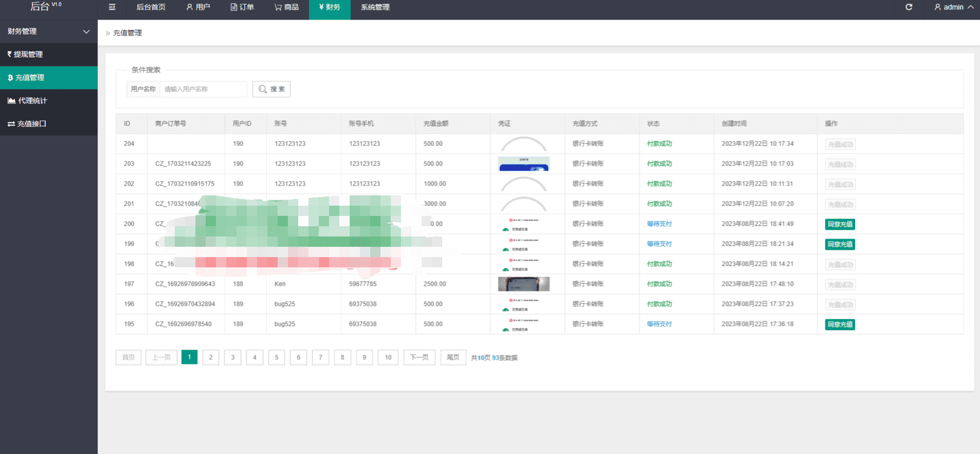Focus the 用户名称 search input field
Screen dimensions: 980x454
(203, 89)
